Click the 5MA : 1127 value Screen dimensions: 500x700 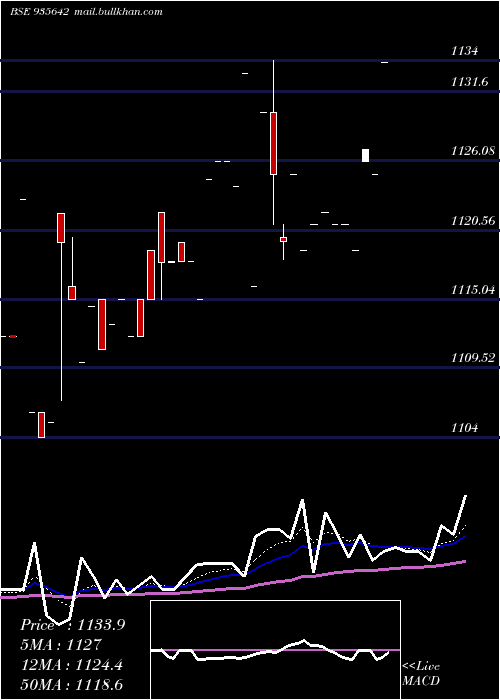(x=61, y=645)
